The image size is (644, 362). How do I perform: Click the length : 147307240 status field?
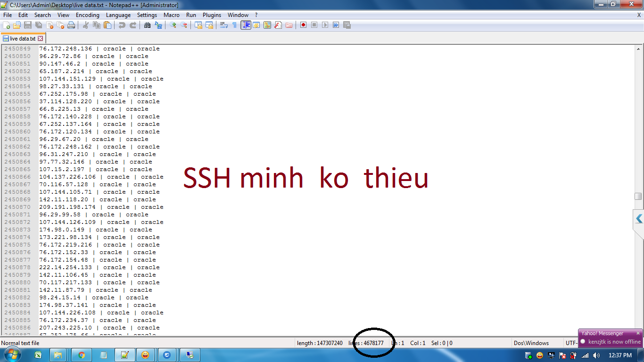click(320, 343)
